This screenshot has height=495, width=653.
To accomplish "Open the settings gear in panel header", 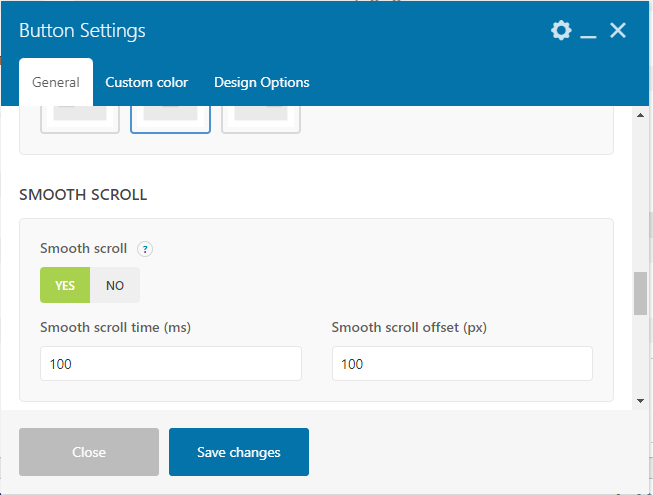I will [x=561, y=31].
